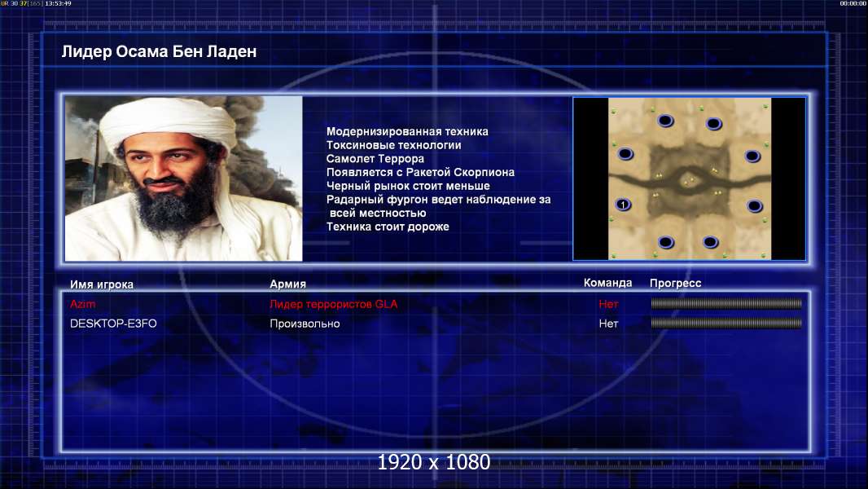Select the title 'Лидер Осама Бен Ладен'
The width and height of the screenshot is (868, 489).
tap(159, 51)
